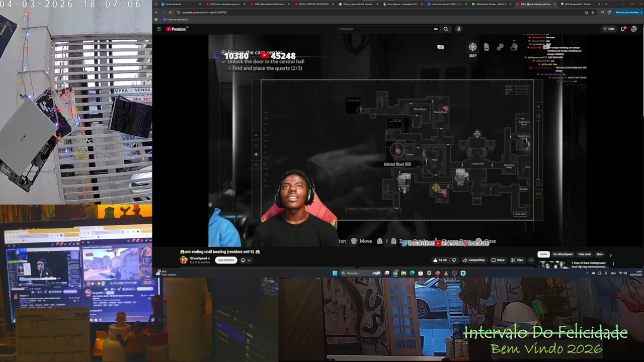This screenshot has height=362, width=644.
Task: Switch to the Caixa de entrada tab
Action: 447,4
